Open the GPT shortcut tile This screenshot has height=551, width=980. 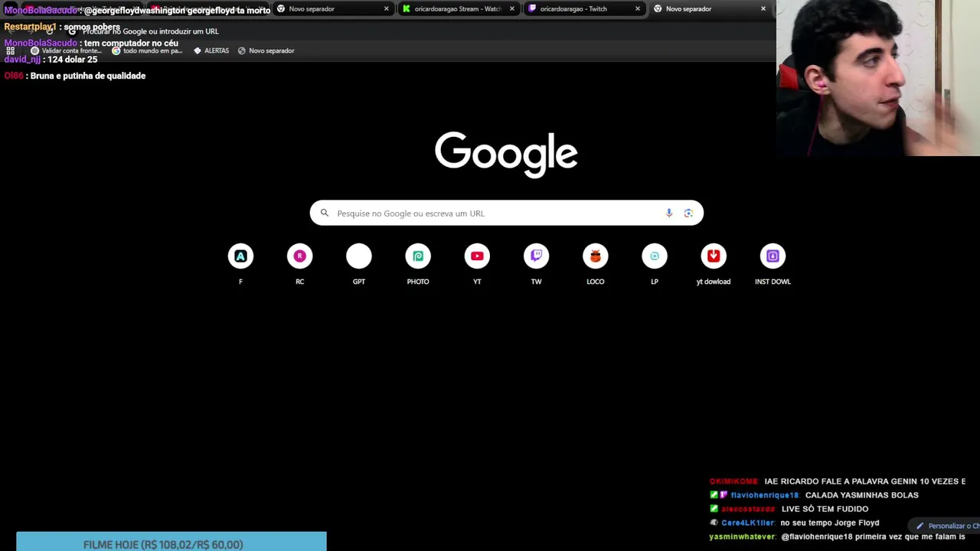358,265
